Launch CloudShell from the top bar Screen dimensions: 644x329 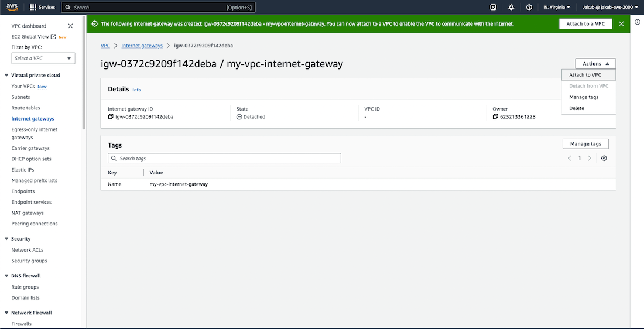pos(493,8)
